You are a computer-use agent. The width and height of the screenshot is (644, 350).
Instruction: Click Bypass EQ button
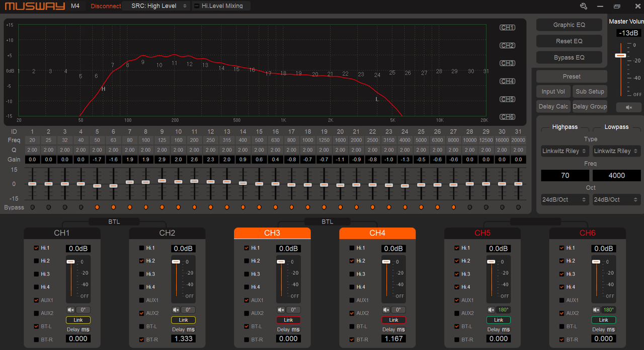pos(569,57)
